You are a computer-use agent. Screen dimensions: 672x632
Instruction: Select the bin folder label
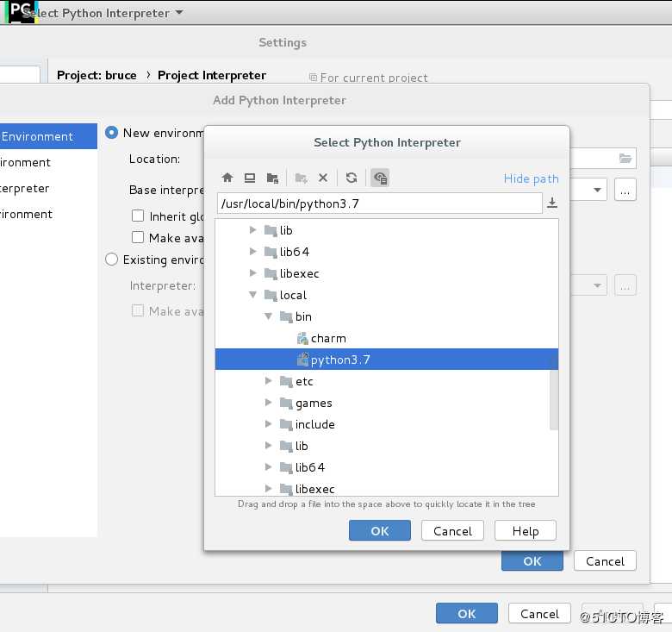pyautogui.click(x=303, y=316)
